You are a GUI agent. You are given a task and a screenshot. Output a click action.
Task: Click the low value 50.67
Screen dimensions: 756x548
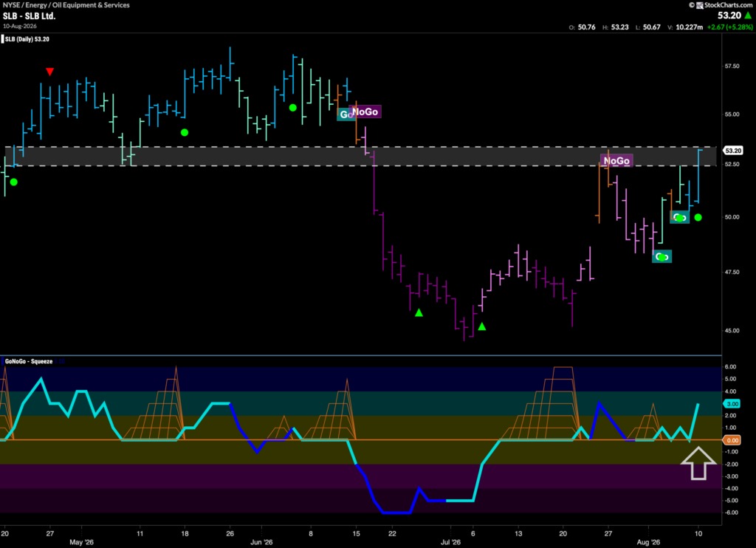651,27
